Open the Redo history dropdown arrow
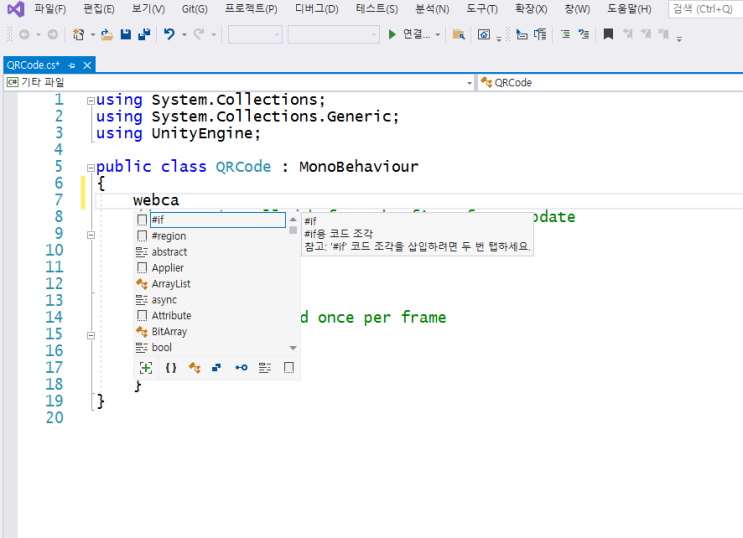Viewport: 743px width, 538px height. point(214,35)
